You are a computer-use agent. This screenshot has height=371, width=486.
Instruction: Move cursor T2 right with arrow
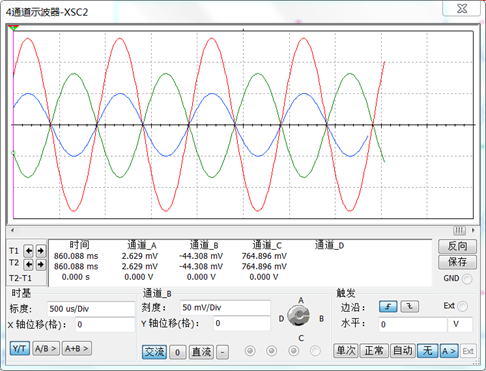point(41,264)
